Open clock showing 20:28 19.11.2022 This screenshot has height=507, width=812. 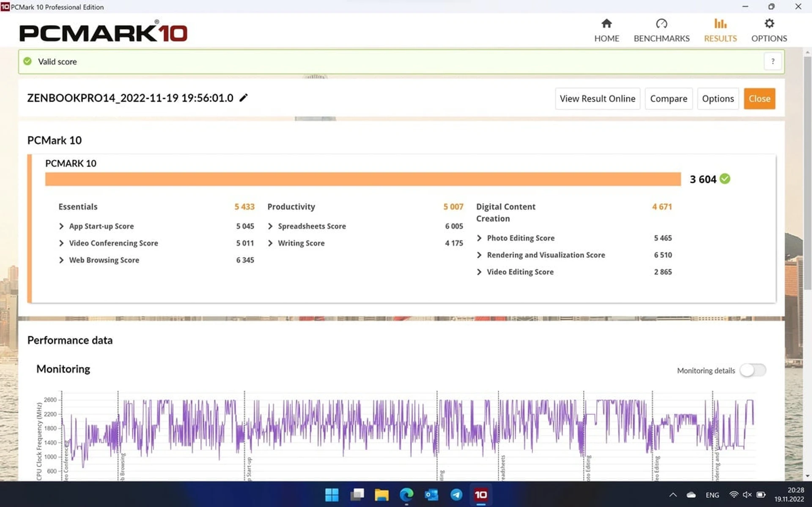[789, 494]
